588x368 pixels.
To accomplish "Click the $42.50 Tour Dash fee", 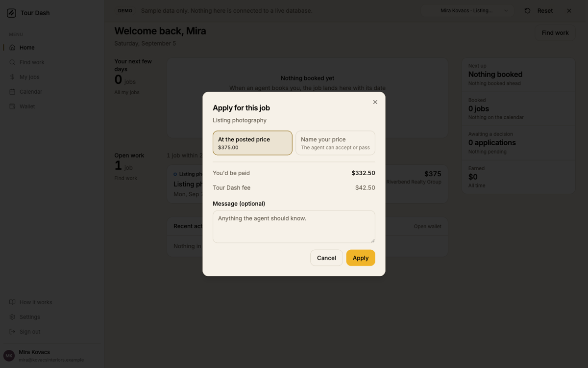I will coord(365,188).
